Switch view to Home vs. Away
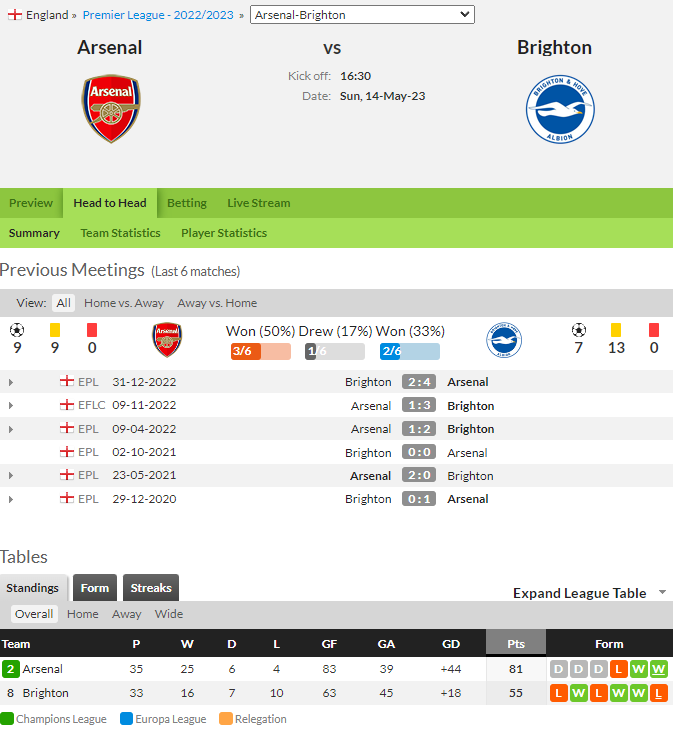674x737 pixels. [x=124, y=303]
